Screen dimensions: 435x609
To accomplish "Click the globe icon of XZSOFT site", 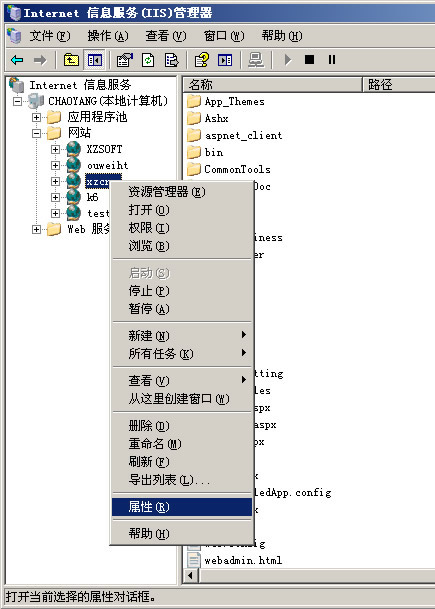I will pos(73,149).
